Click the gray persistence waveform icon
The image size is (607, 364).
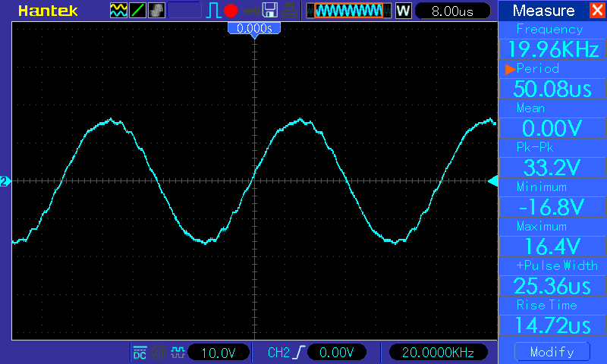point(156,11)
